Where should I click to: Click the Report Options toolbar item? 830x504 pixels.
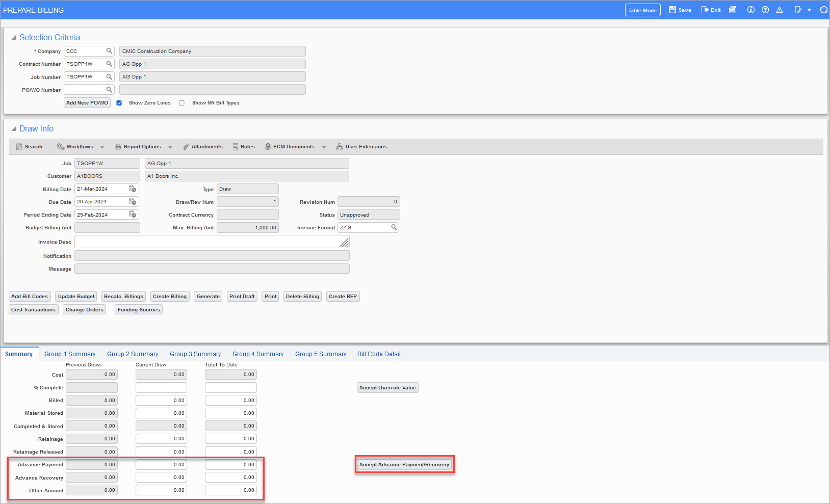[138, 147]
